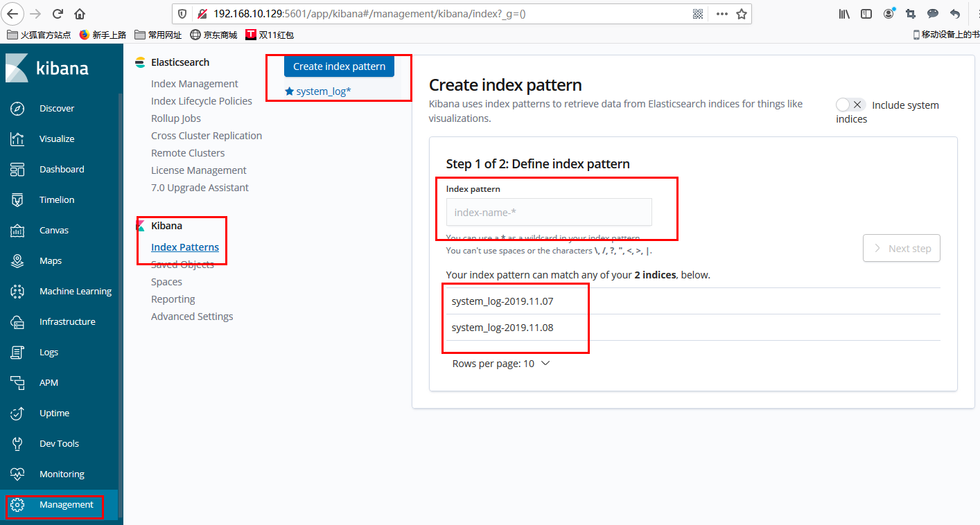This screenshot has height=525, width=980.
Task: Open Management gear icon
Action: 18,505
